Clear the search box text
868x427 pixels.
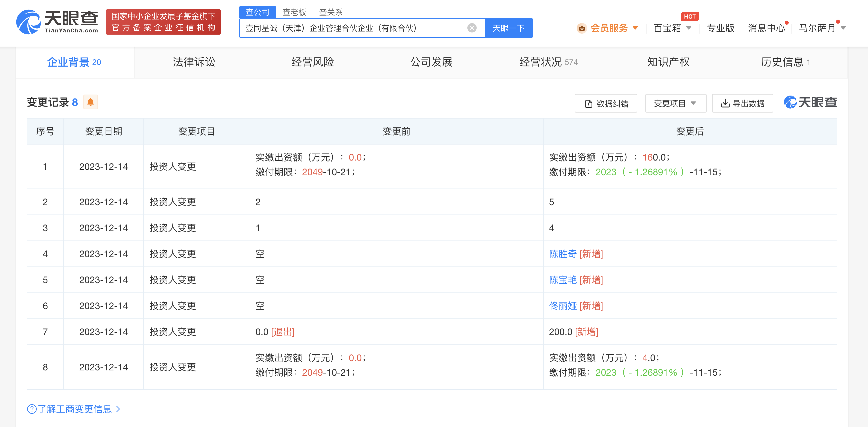(472, 28)
